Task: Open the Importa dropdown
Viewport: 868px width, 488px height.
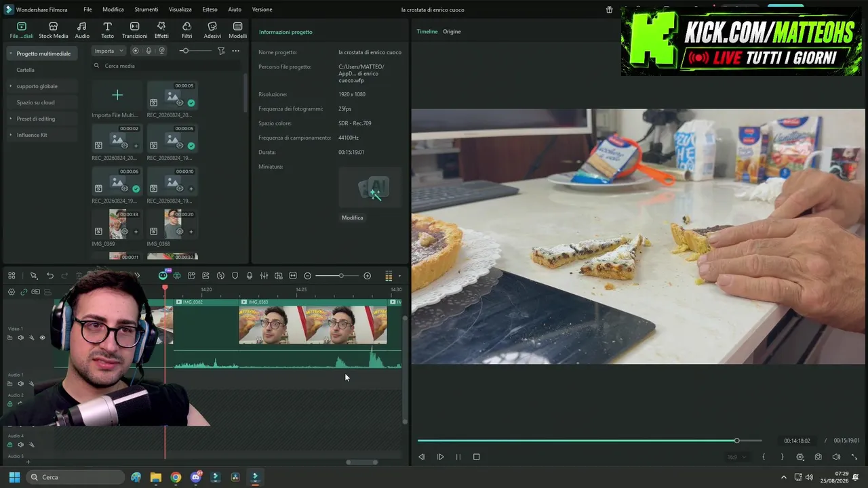Action: coord(108,51)
